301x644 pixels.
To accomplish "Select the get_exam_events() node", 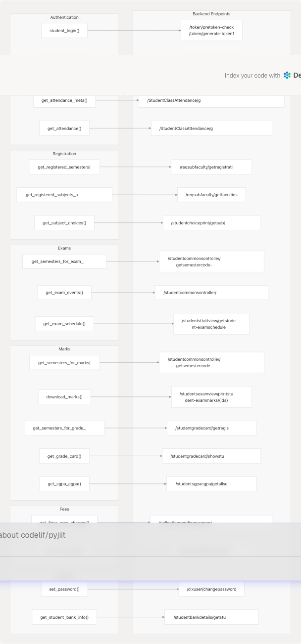I will coord(64,293).
